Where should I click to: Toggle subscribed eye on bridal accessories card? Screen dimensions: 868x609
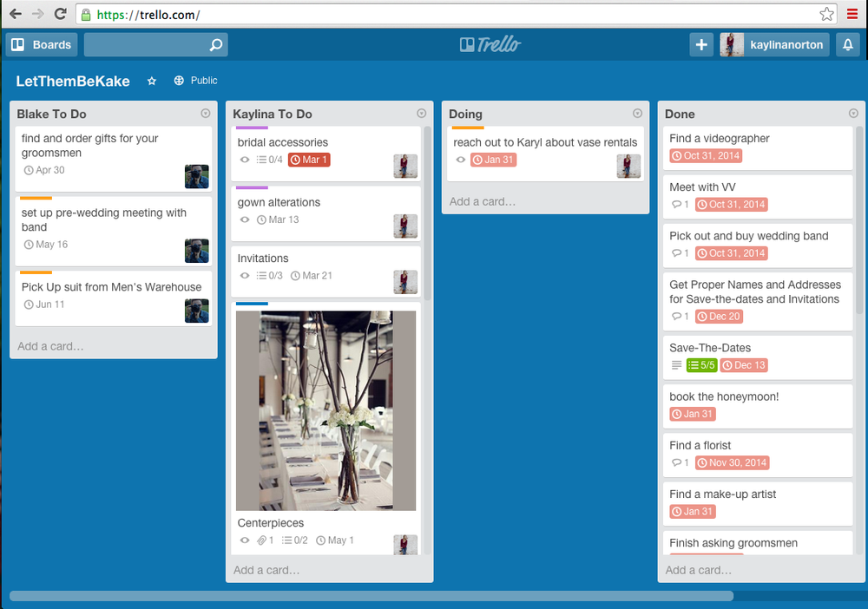click(x=245, y=160)
